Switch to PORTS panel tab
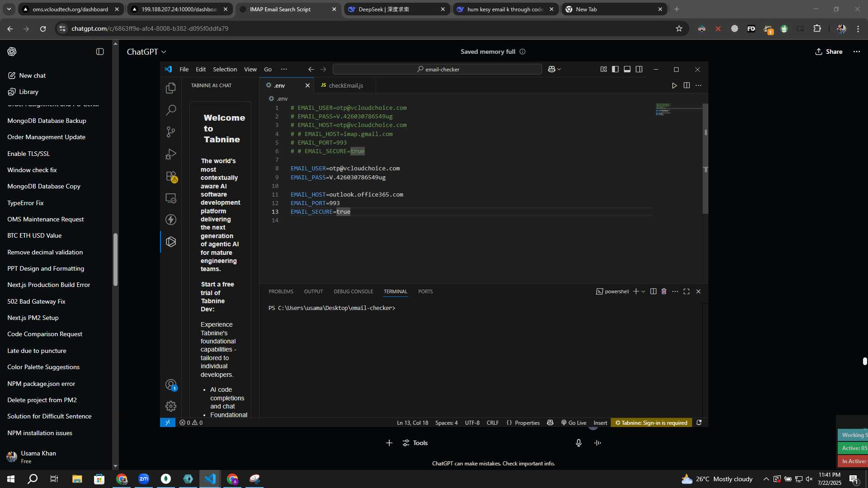Screen dimensions: 868x488 point(425,291)
